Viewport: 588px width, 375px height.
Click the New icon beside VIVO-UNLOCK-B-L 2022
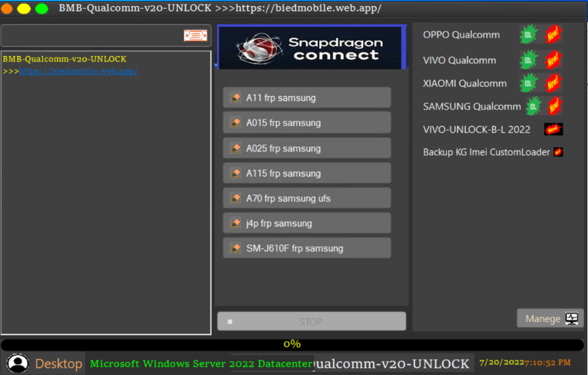tap(553, 129)
